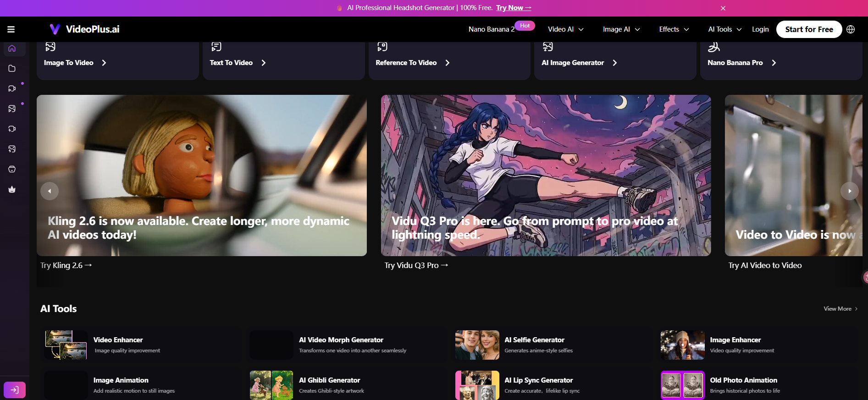Screen dimensions: 868x400
Task: Open the hamburger menu icon
Action: 11,29
